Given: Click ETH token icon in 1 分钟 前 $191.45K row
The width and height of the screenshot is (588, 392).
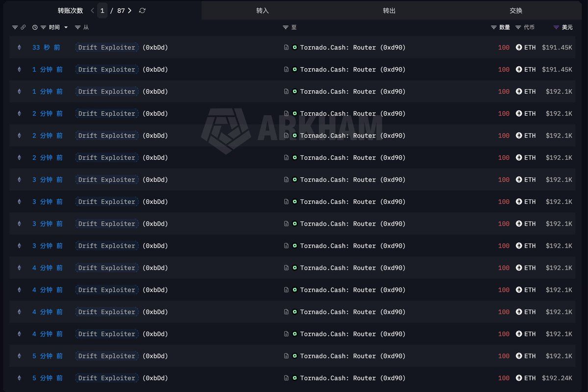Looking at the screenshot, I should 519,69.
